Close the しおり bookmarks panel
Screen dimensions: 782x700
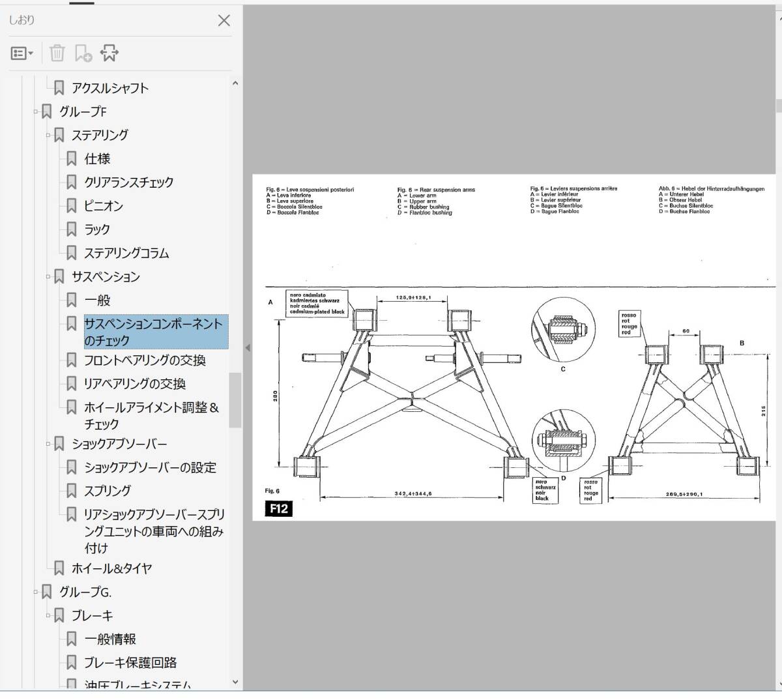224,20
